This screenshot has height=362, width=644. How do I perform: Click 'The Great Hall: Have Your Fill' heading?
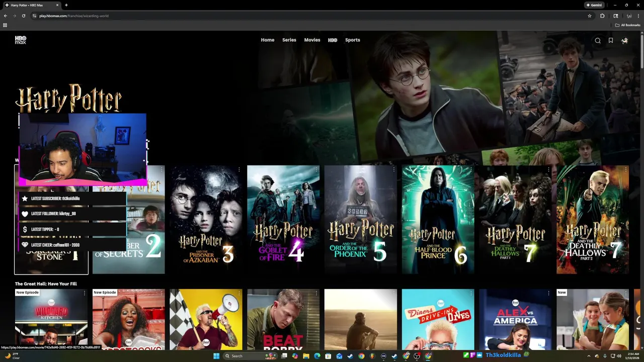(x=46, y=284)
